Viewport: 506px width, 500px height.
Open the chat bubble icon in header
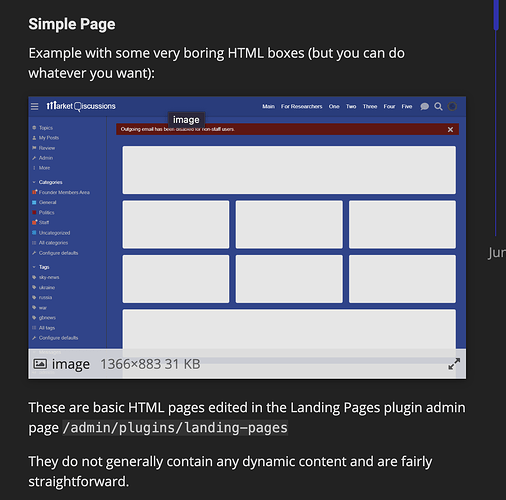click(x=424, y=106)
